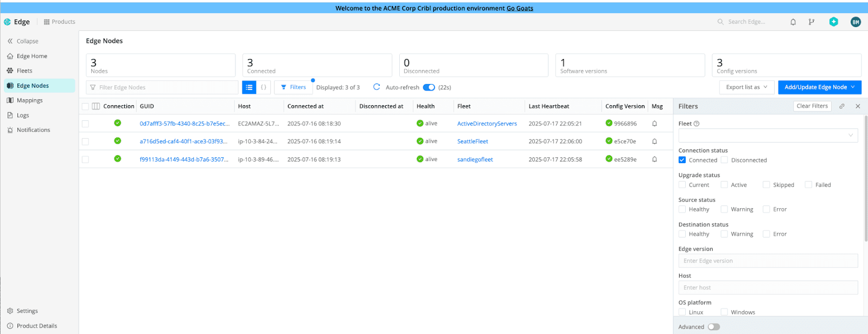The width and height of the screenshot is (868, 334).
Task: Go to Fleets in the sidebar
Action: click(x=24, y=71)
